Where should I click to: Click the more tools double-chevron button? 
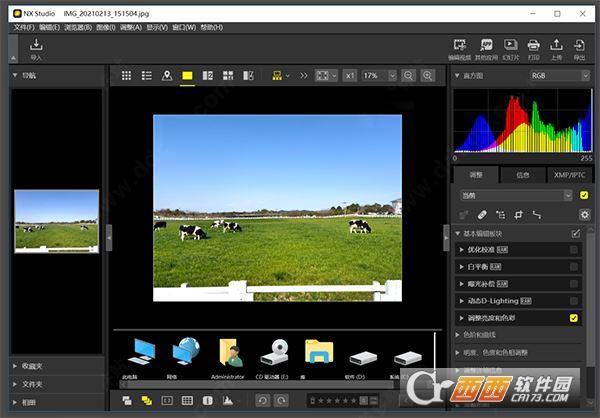(303, 75)
